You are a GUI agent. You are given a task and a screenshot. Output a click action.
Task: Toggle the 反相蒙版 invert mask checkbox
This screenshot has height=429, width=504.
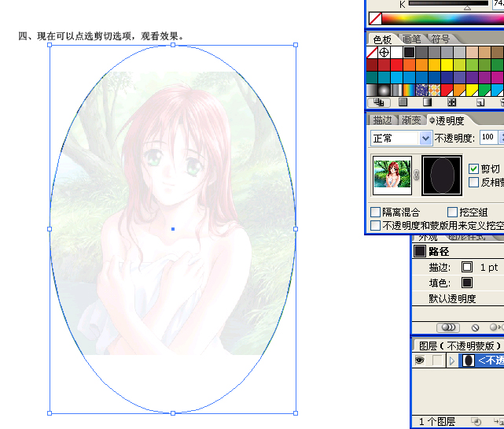coord(473,182)
